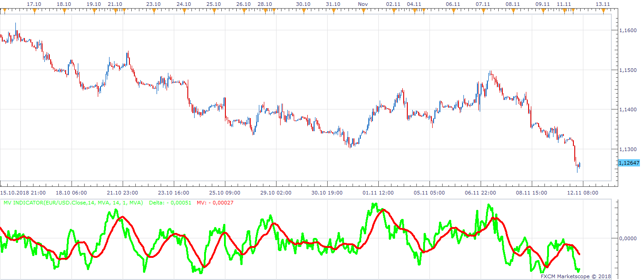Click the orange day marker under 18.10
Screen dimensions: 644x280
click(65, 11)
